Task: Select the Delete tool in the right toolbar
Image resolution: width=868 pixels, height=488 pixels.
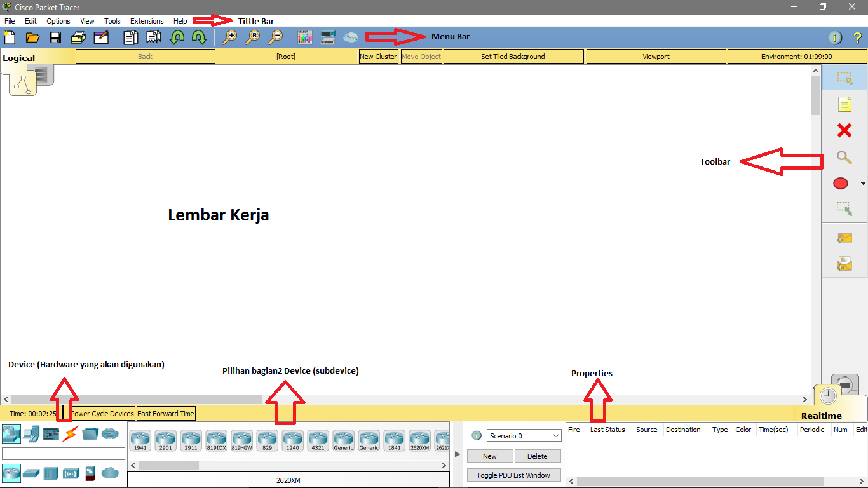Action: click(844, 130)
